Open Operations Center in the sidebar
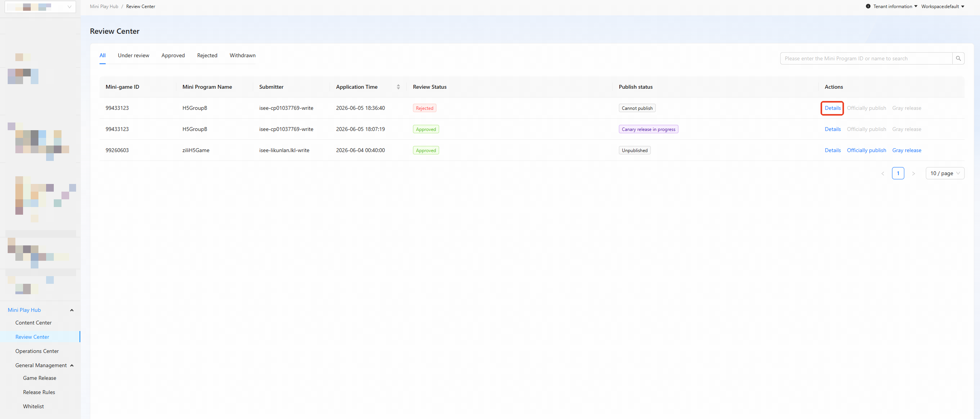This screenshot has height=419, width=980. click(x=37, y=351)
